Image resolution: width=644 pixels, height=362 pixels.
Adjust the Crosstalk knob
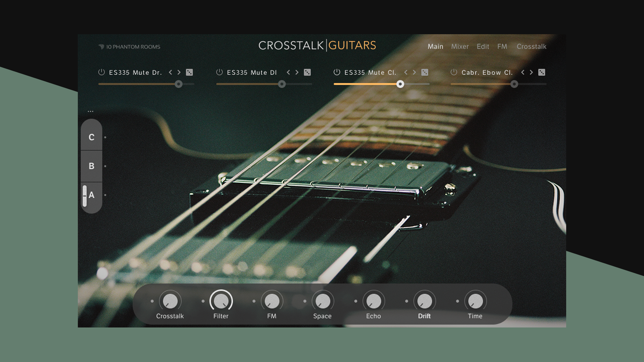pos(170,301)
